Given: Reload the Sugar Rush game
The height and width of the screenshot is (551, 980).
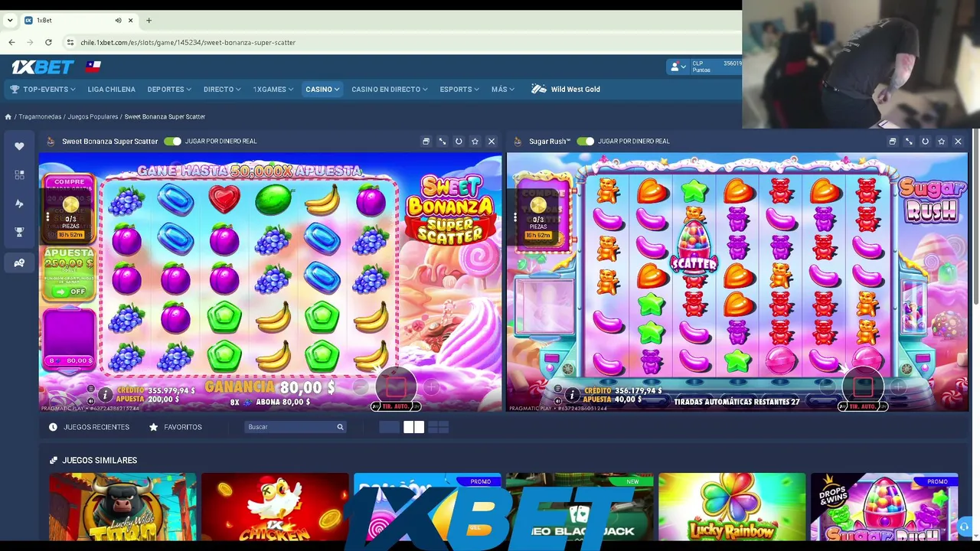Looking at the screenshot, I should tap(925, 141).
